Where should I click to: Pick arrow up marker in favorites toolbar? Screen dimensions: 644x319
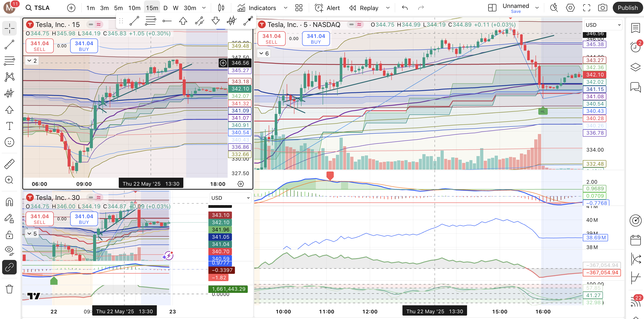183,21
